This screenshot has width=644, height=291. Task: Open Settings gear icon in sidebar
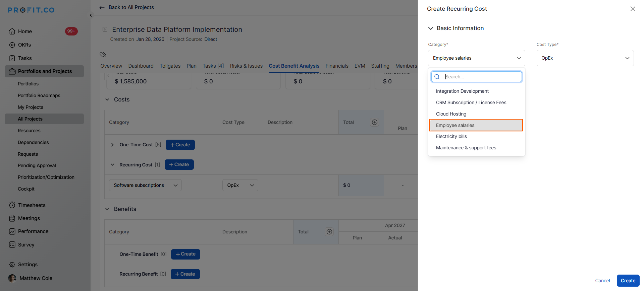pos(12,265)
